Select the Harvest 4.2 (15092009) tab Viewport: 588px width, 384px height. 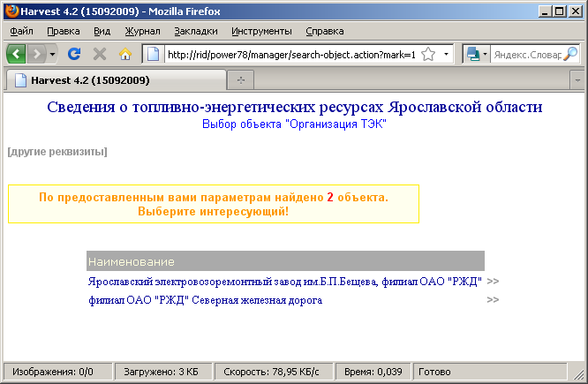click(x=115, y=80)
